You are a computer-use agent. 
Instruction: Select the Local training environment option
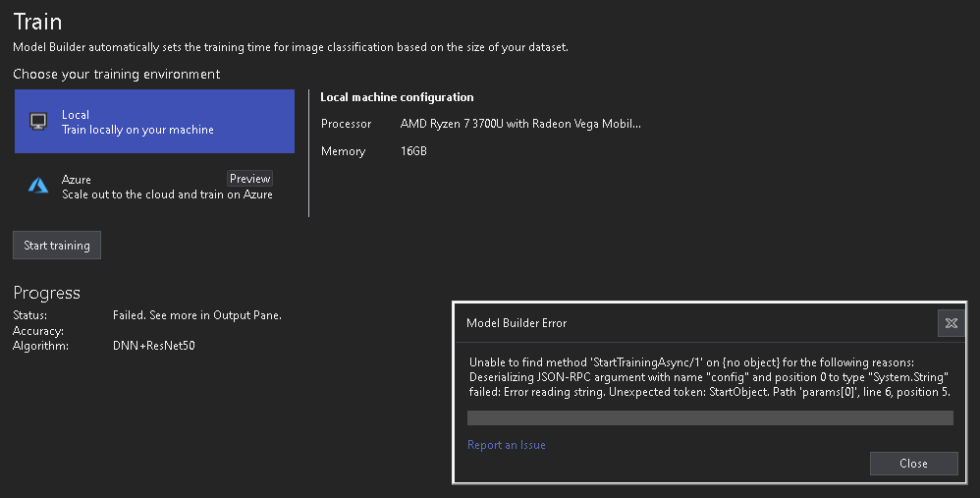154,121
